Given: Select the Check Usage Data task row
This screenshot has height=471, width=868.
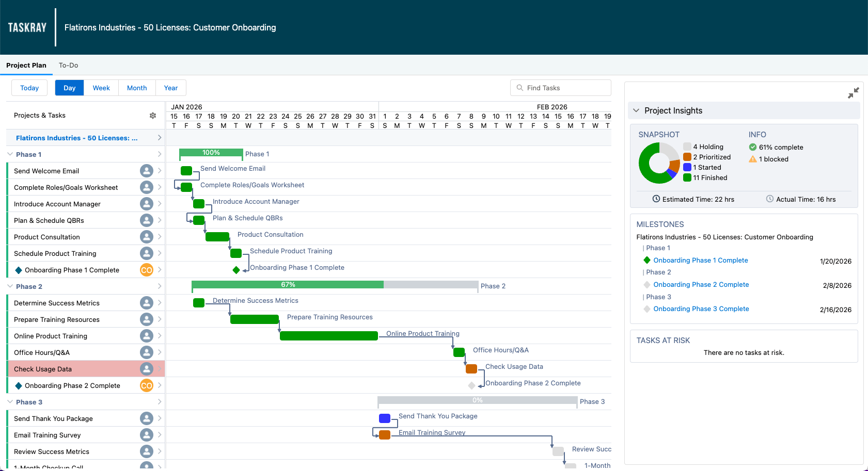Looking at the screenshot, I should tap(86, 369).
